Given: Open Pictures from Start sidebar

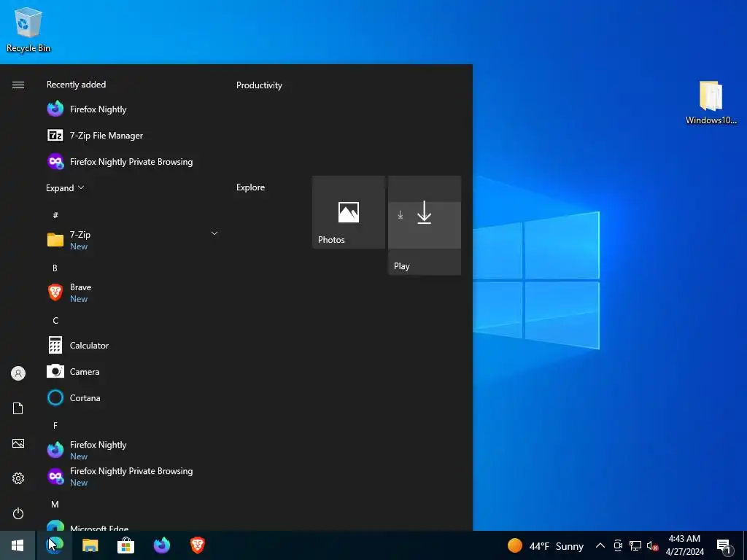Looking at the screenshot, I should (x=18, y=443).
